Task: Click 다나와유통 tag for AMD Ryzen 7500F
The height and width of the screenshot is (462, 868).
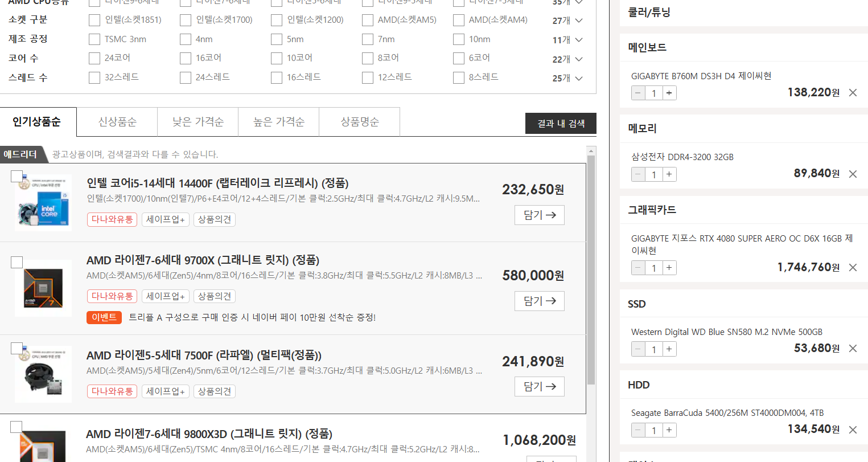Action: point(112,391)
